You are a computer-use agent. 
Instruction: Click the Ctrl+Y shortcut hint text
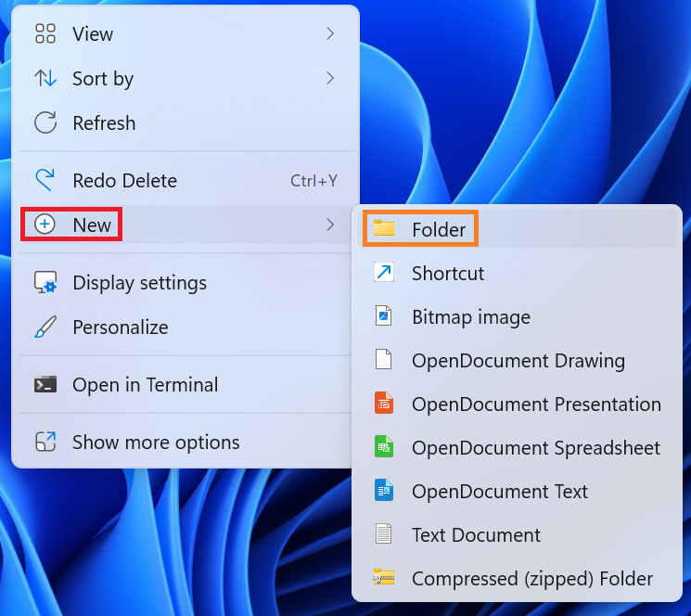pyautogui.click(x=314, y=181)
